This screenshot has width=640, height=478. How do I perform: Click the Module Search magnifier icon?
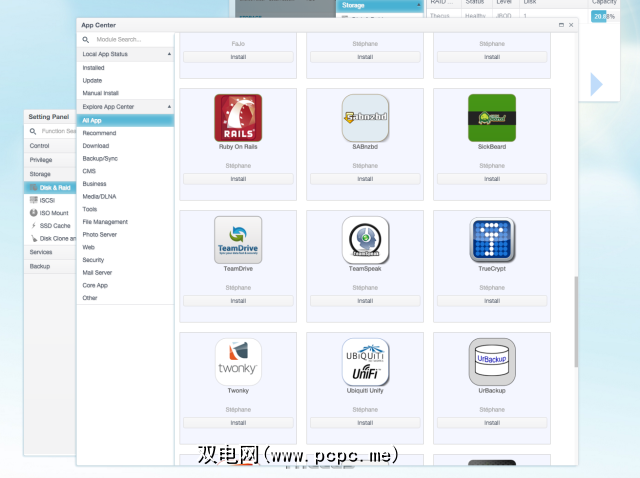tap(86, 40)
